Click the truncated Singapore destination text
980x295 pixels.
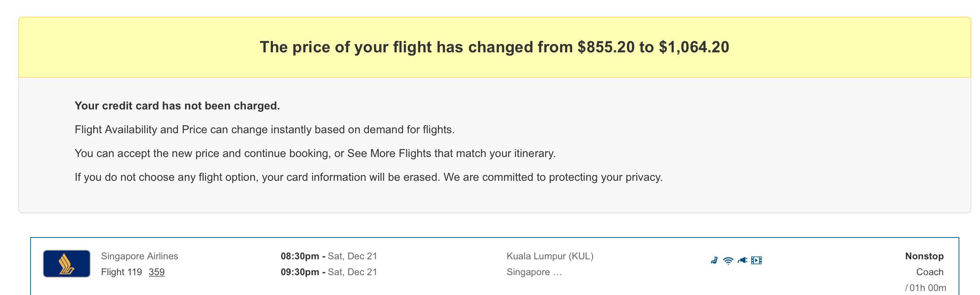pos(534,272)
